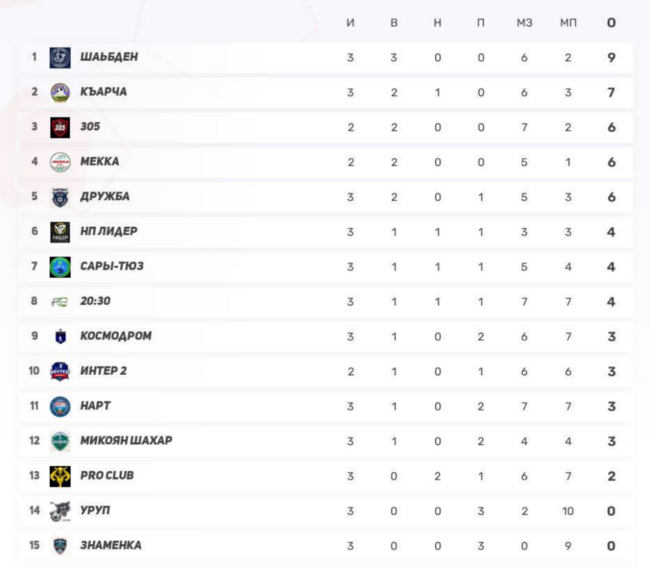Click the МЗ goals-scored column header

[x=524, y=23]
